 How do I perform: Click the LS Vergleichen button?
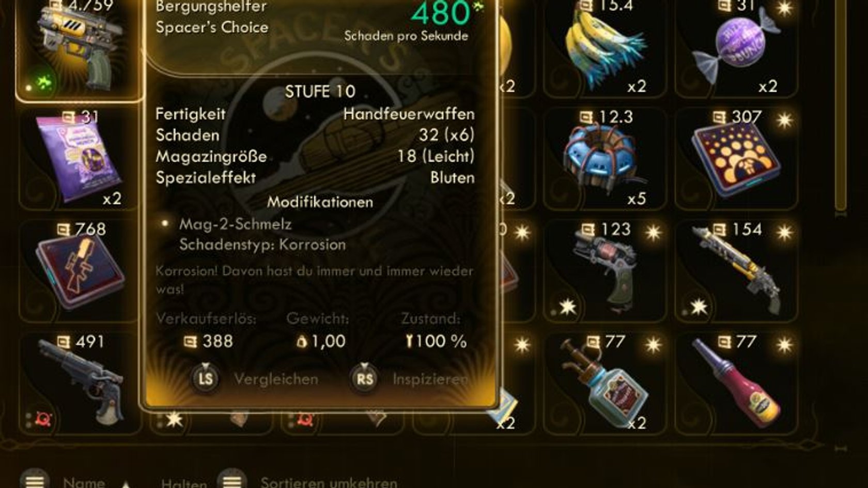255,379
